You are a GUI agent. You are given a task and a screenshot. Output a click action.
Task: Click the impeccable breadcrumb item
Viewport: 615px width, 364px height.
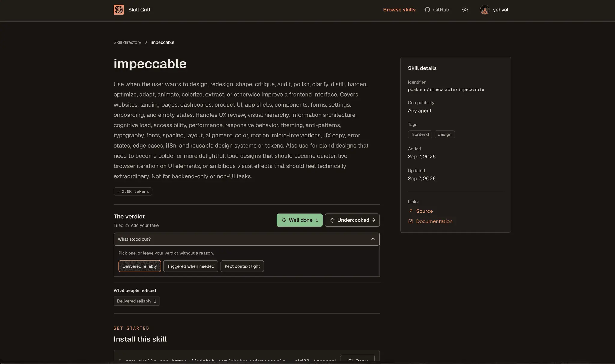point(162,42)
